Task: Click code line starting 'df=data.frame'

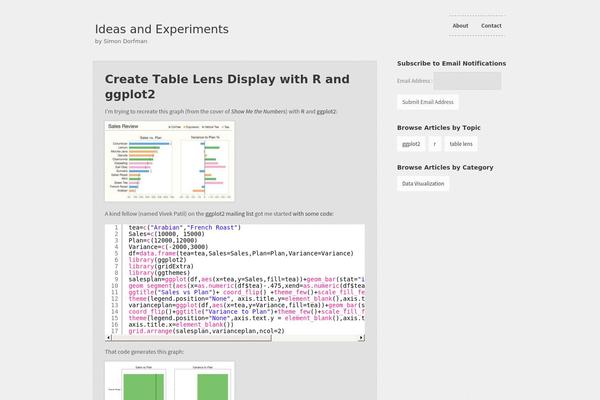Action: (x=241, y=253)
